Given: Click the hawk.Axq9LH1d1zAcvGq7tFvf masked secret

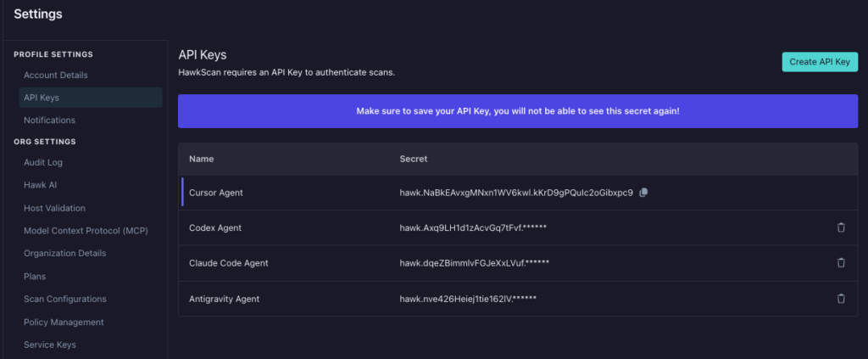Looking at the screenshot, I should tap(473, 227).
